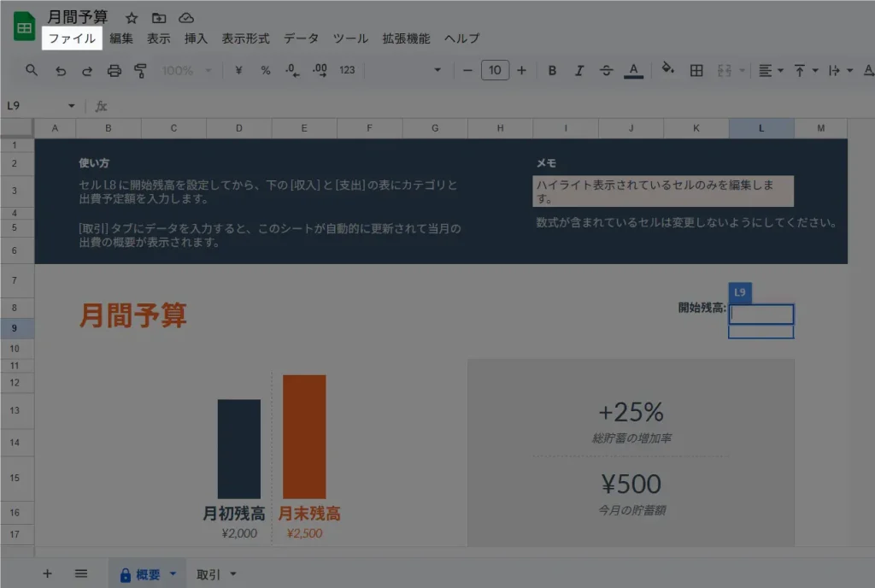Star the 月間予算 document
This screenshot has height=588, width=875.
click(x=132, y=19)
